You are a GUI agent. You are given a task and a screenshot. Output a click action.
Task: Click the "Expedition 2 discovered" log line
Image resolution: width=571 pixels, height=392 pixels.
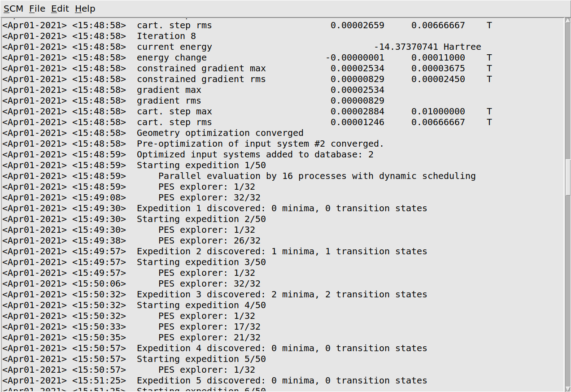282,252
